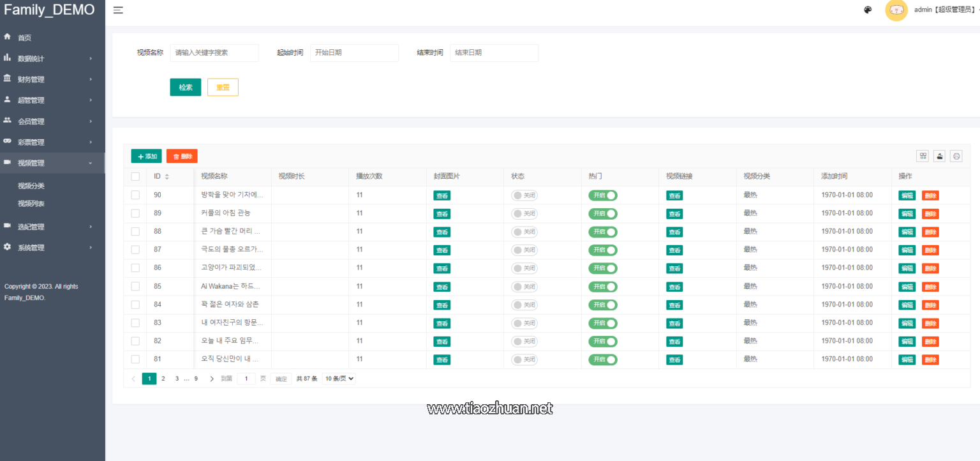Click the table export icon

pos(939,156)
